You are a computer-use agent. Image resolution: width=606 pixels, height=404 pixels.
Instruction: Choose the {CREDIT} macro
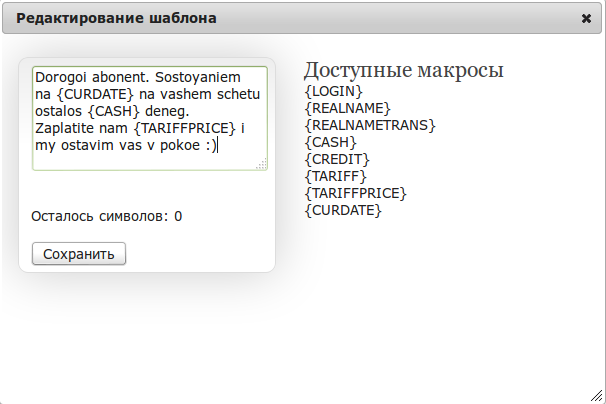point(337,159)
